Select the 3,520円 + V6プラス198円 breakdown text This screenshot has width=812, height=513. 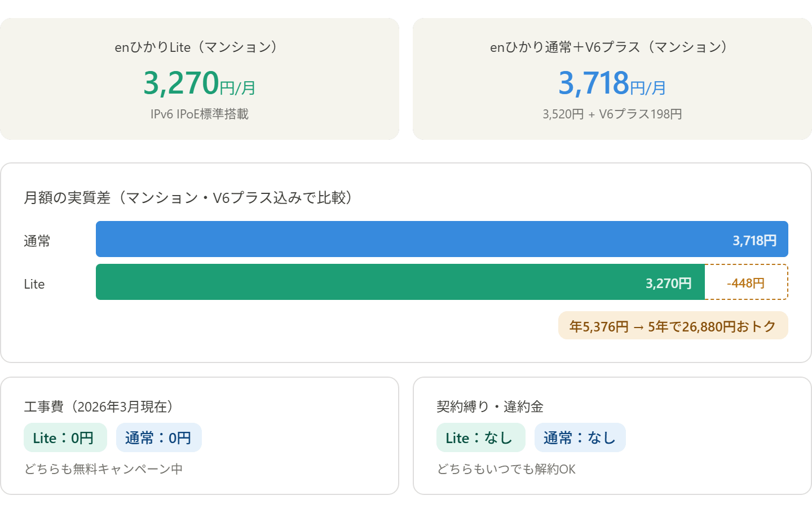pyautogui.click(x=612, y=114)
